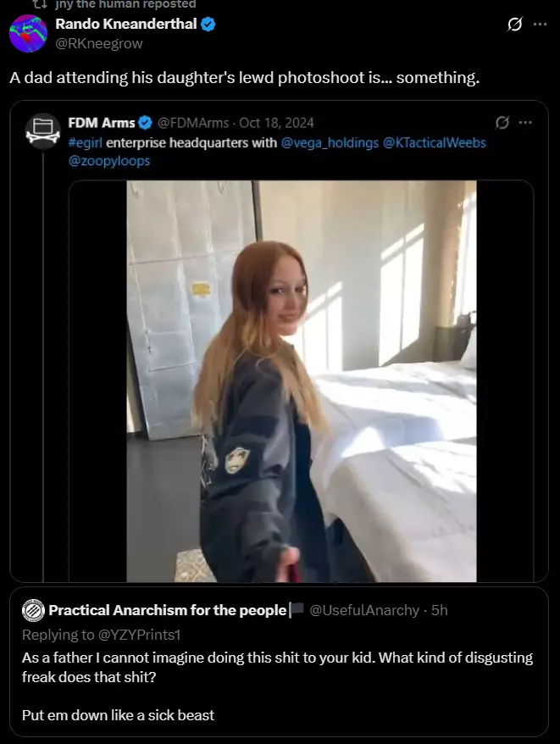The width and height of the screenshot is (560, 744).
Task: Open the @vega_holdings mention
Action: (x=330, y=143)
